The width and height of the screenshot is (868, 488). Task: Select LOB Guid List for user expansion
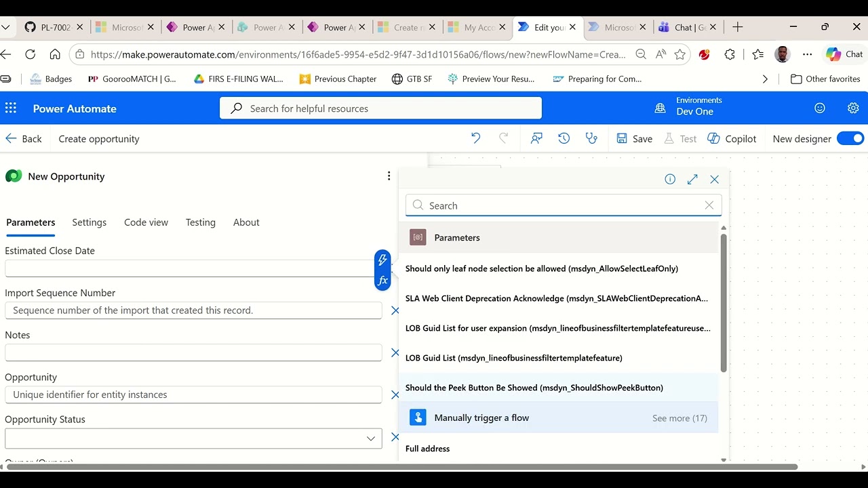pyautogui.click(x=558, y=328)
